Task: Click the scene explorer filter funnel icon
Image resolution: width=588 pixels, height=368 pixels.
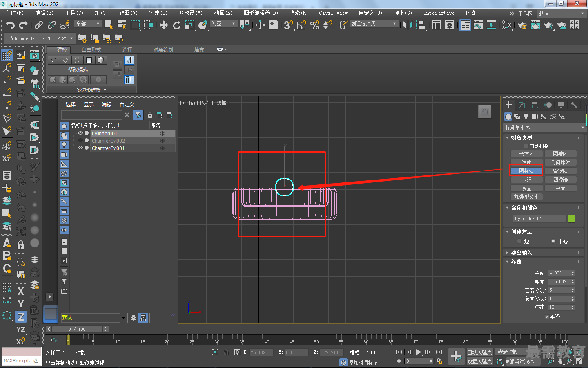Action: [138, 115]
